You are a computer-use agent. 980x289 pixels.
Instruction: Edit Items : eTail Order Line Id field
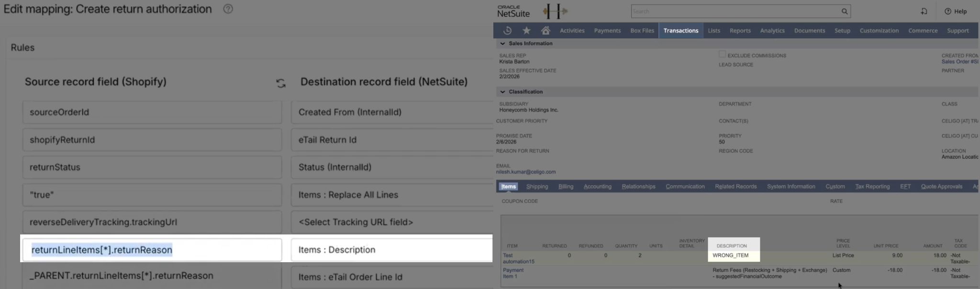pos(392,277)
